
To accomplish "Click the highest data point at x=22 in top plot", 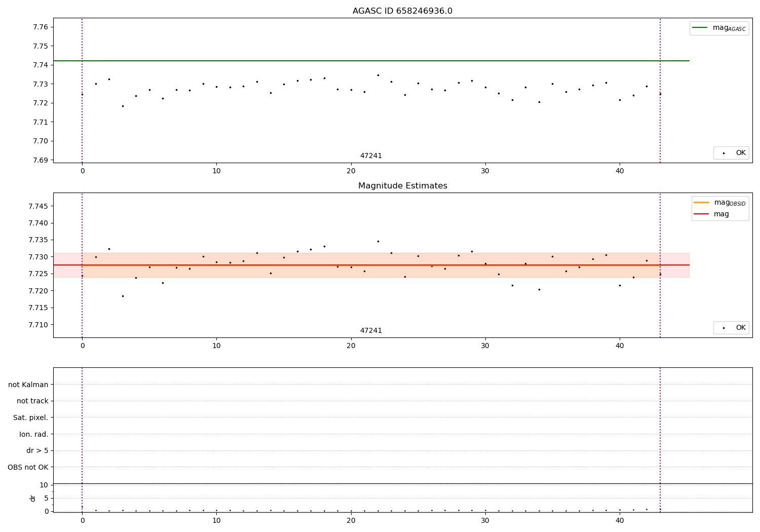I will tap(378, 75).
